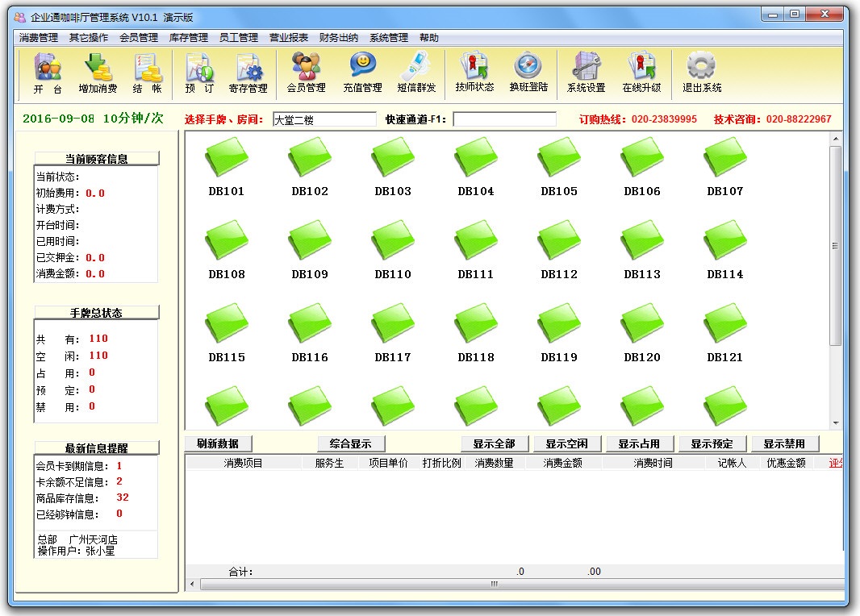Click the 选择手牌、房间 field
This screenshot has height=616, width=860.
[324, 119]
